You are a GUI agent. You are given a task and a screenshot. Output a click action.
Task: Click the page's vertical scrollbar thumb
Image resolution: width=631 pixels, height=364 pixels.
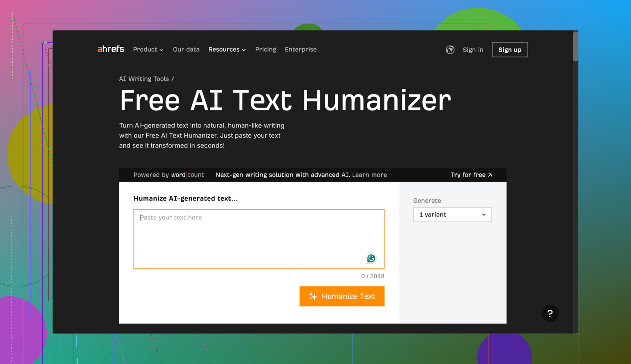tap(576, 46)
